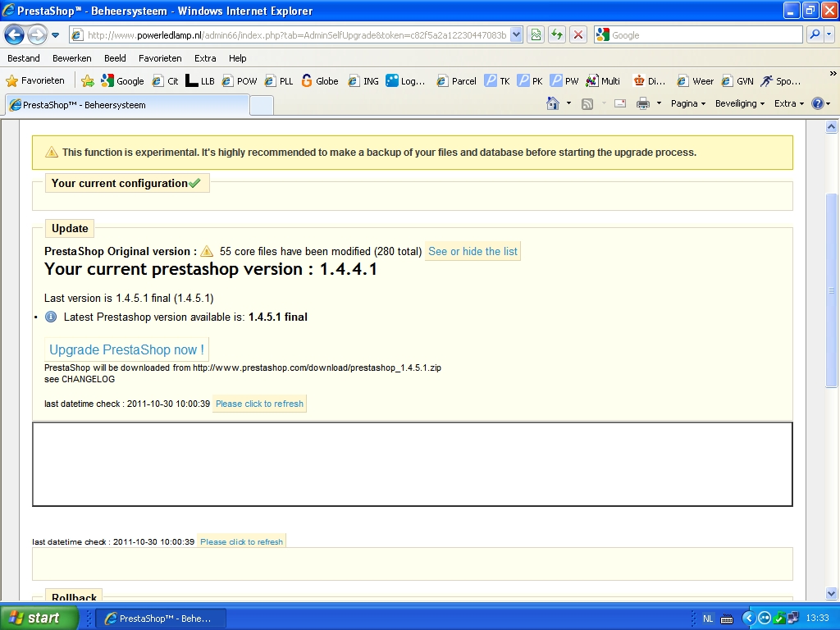Open the Multi favorite
Viewport: 840px width, 630px height.
(603, 81)
